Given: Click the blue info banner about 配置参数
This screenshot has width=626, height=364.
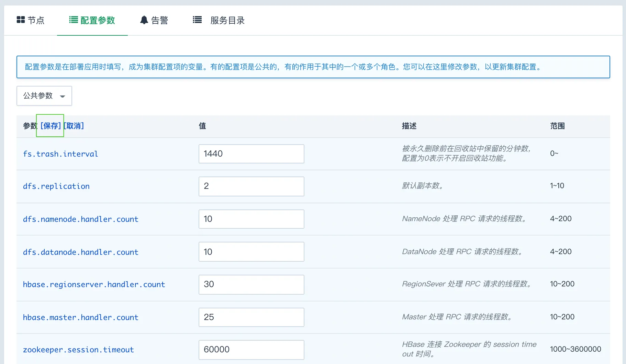Looking at the screenshot, I should 313,67.
